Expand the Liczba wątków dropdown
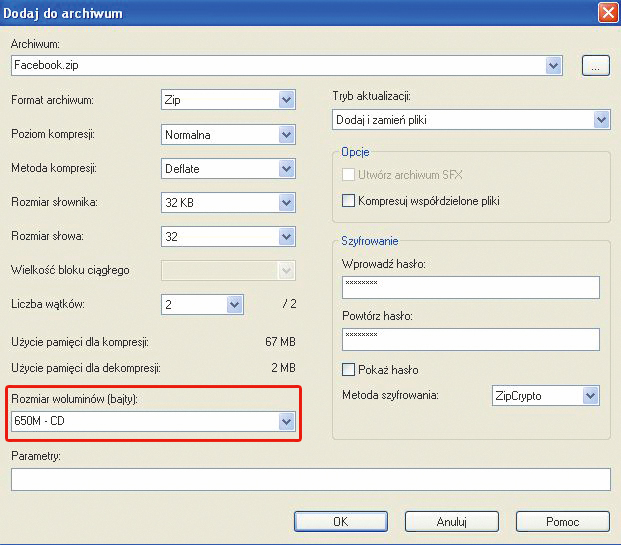 click(x=234, y=304)
